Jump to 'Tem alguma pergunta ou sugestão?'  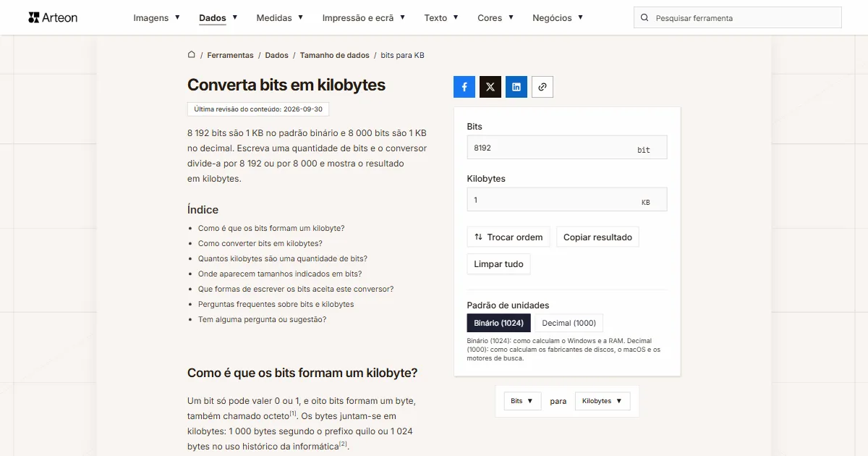click(263, 319)
